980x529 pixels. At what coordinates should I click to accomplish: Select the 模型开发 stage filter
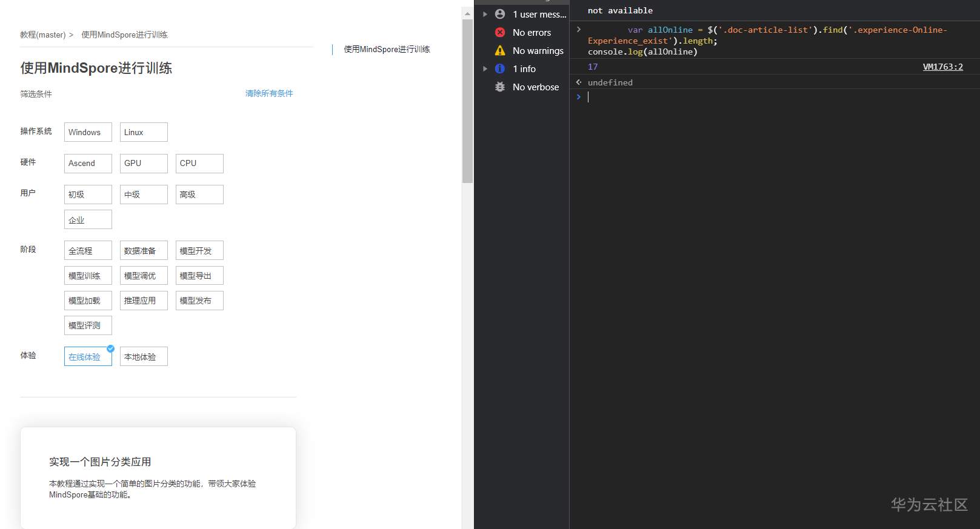(x=199, y=250)
